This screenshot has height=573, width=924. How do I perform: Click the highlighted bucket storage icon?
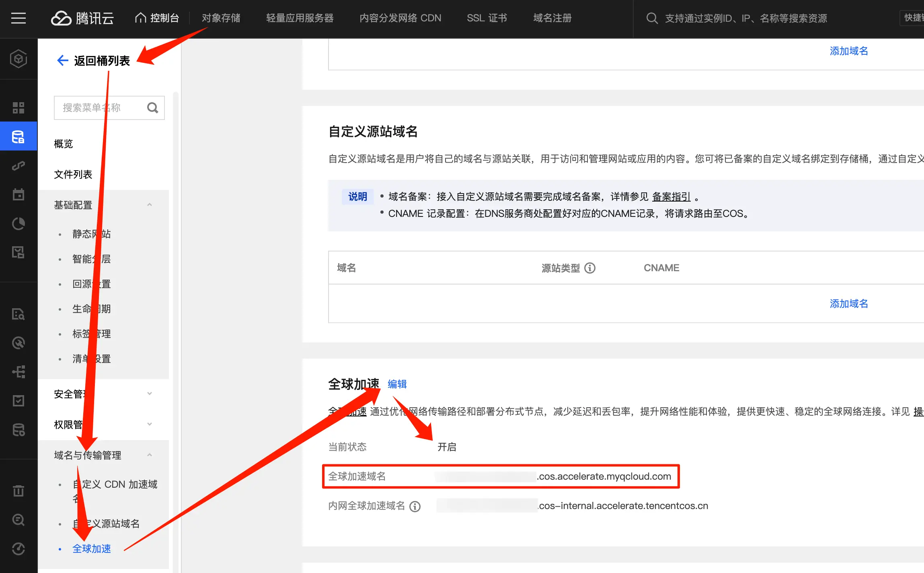[18, 137]
